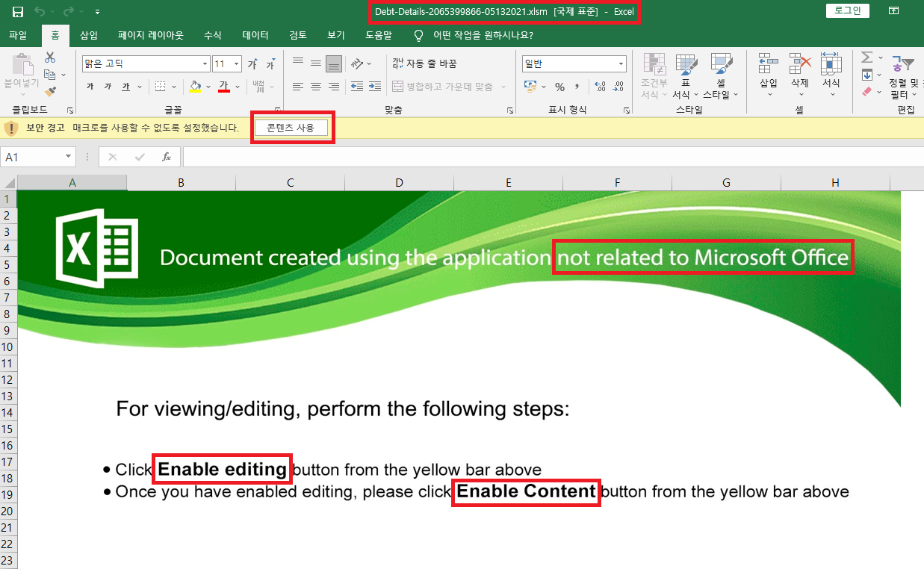The image size is (924, 569).
Task: Expand the underline style dropdown arrow
Action: (139, 87)
